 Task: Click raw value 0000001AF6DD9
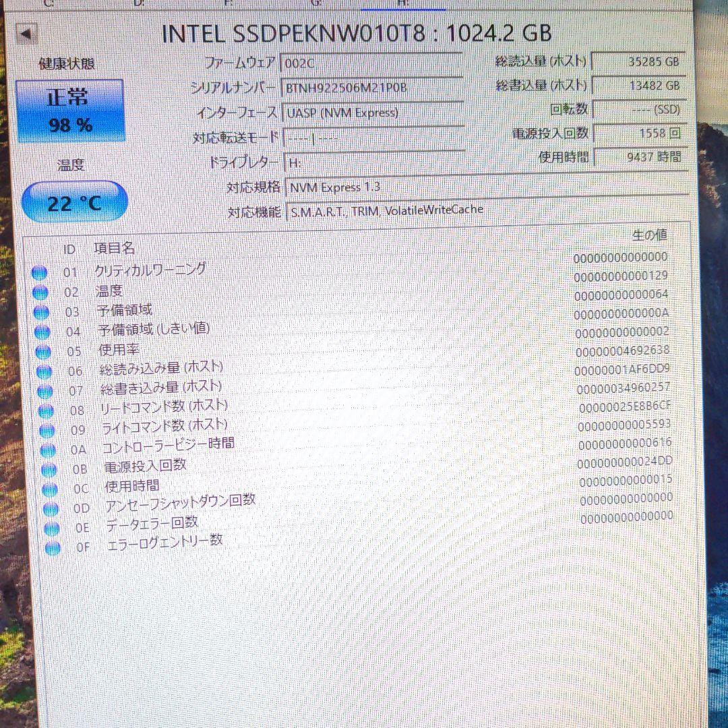click(622, 369)
